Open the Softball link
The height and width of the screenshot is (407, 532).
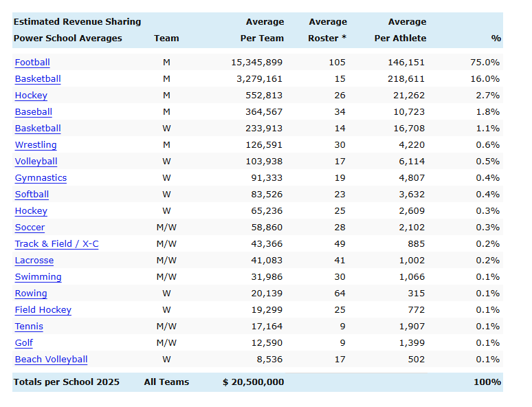pos(32,195)
